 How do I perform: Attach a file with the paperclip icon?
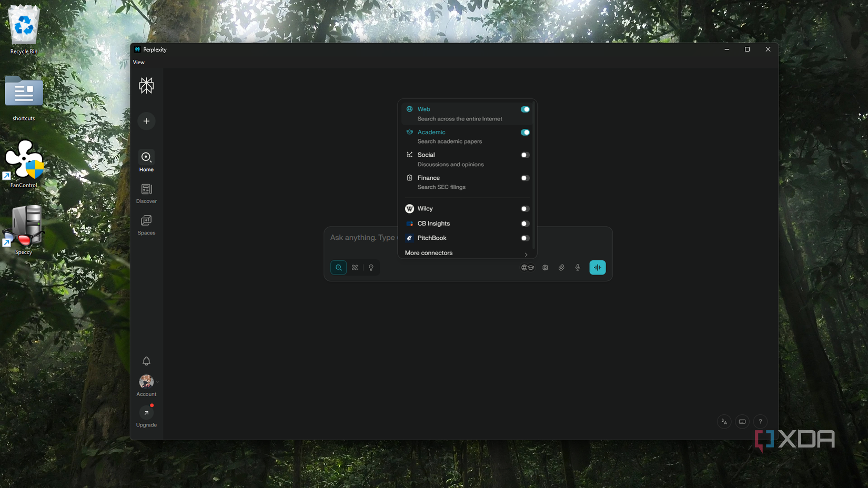coord(561,268)
